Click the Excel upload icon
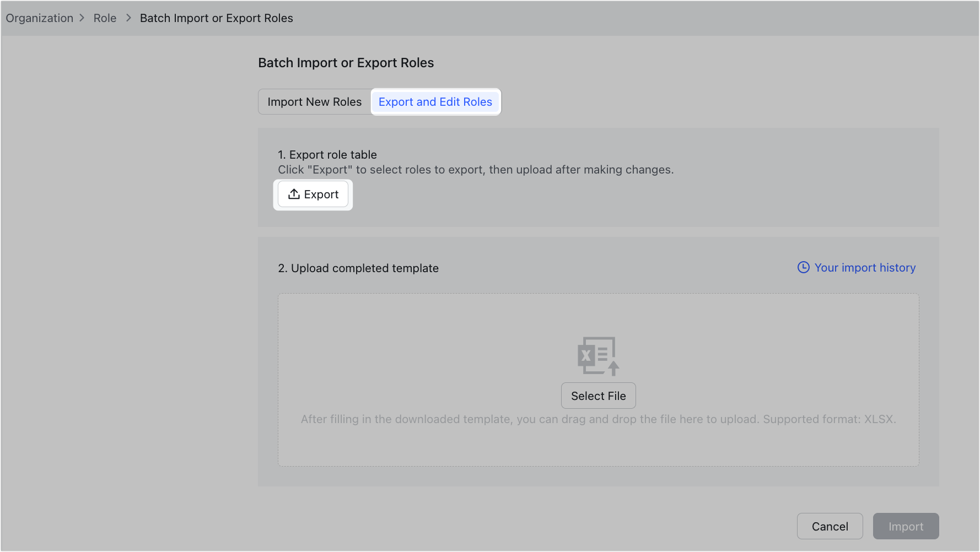 pyautogui.click(x=599, y=356)
